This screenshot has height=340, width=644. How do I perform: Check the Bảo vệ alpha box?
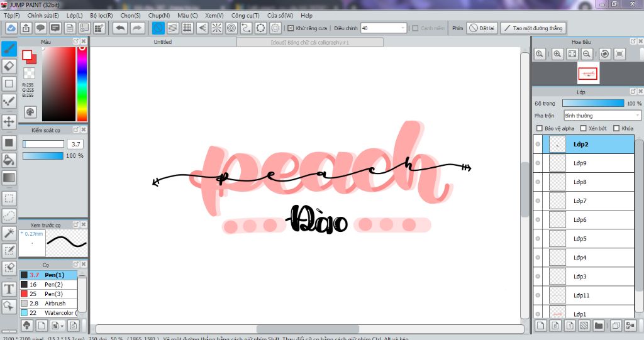tap(539, 129)
